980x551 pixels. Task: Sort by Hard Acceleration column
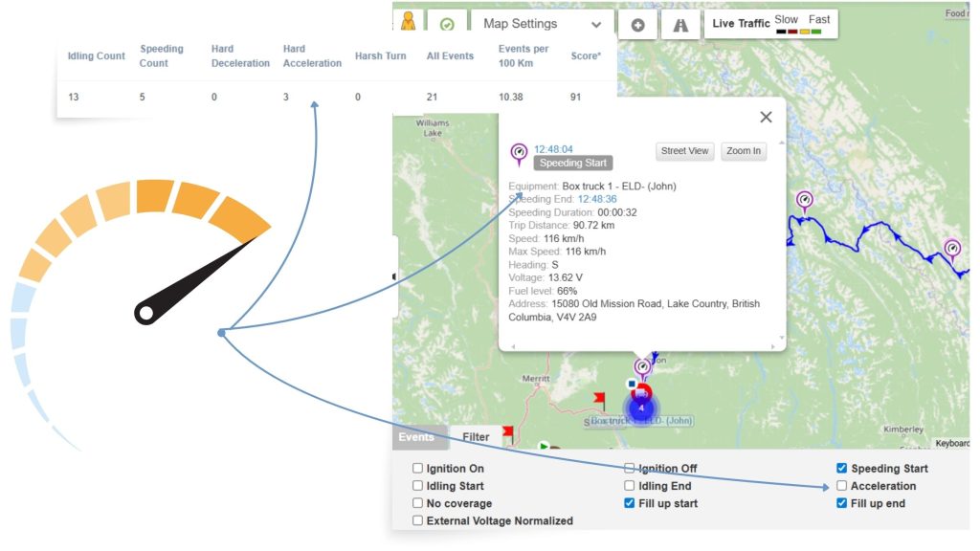[312, 56]
